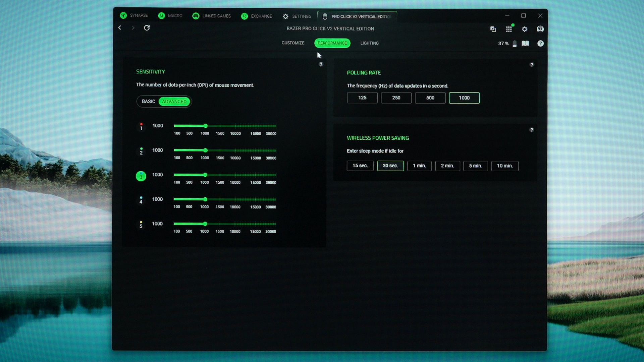This screenshot has width=644, height=362.
Task: Open the profile switch icon
Action: pos(493,29)
